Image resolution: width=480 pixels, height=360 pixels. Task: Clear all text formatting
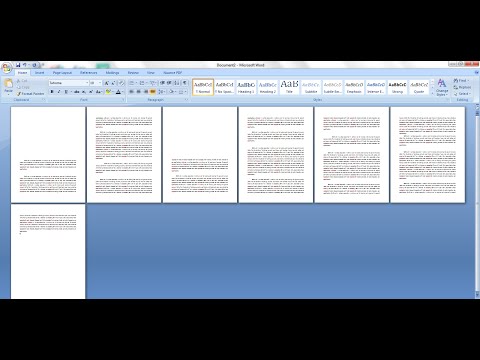121,83
